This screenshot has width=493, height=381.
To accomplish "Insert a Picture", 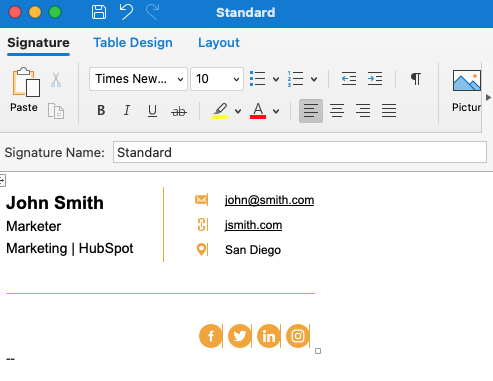I will coord(467,91).
